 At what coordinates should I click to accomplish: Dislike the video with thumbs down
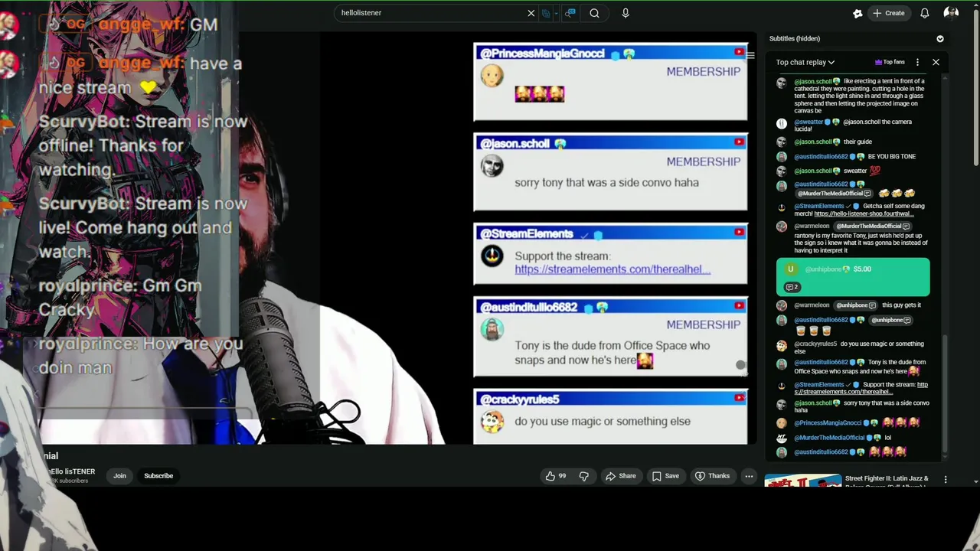point(584,476)
